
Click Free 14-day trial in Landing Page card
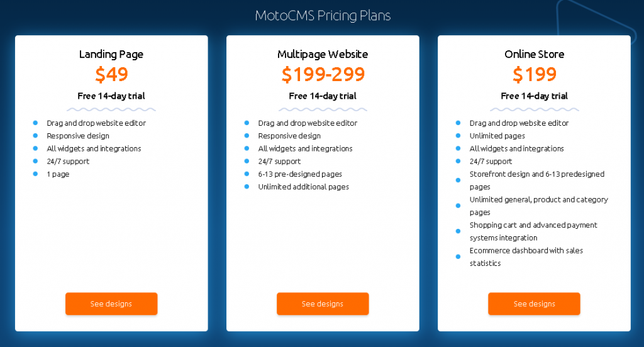111,96
